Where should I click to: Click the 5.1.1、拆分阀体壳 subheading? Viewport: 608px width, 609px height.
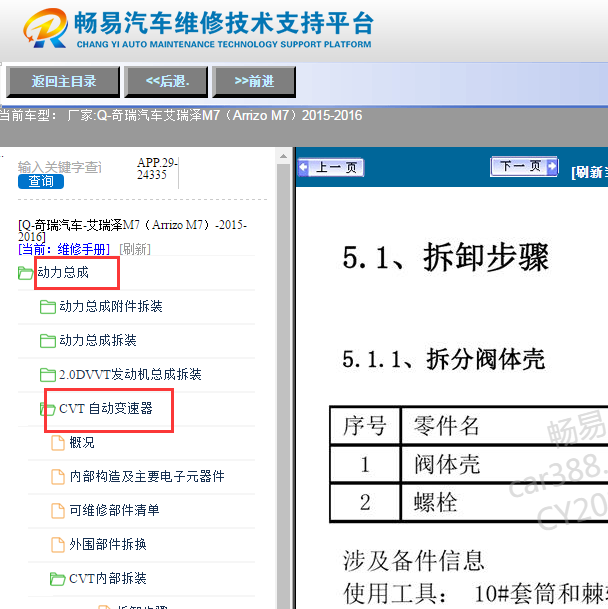coord(443,359)
